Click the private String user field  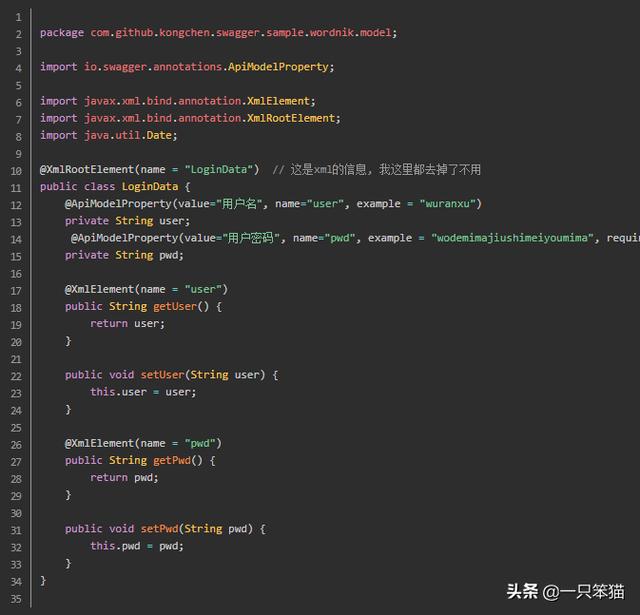pyautogui.click(x=127, y=221)
